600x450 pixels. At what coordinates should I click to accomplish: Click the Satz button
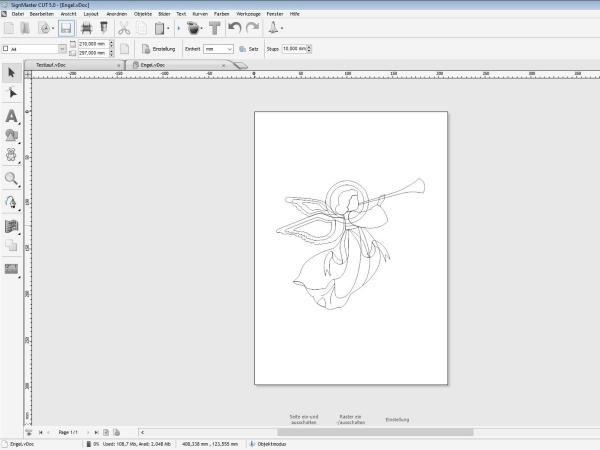coord(249,48)
